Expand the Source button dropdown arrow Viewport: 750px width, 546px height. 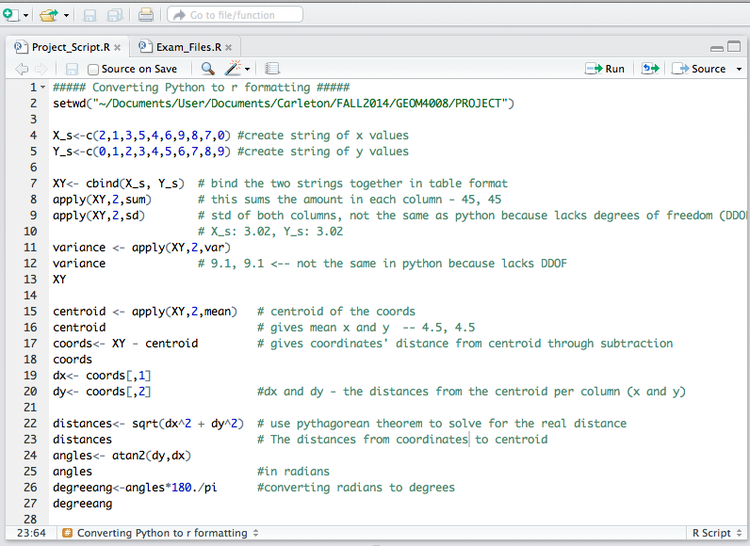(739, 69)
